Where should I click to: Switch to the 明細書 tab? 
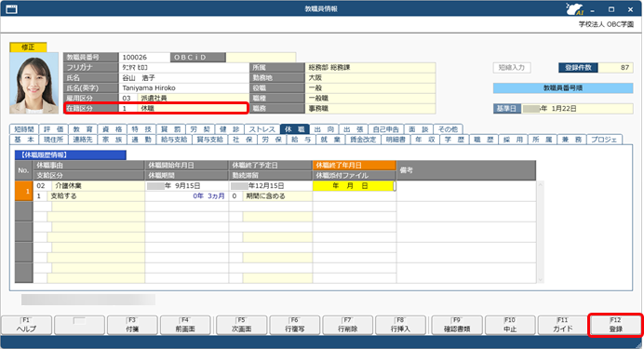pos(396,140)
